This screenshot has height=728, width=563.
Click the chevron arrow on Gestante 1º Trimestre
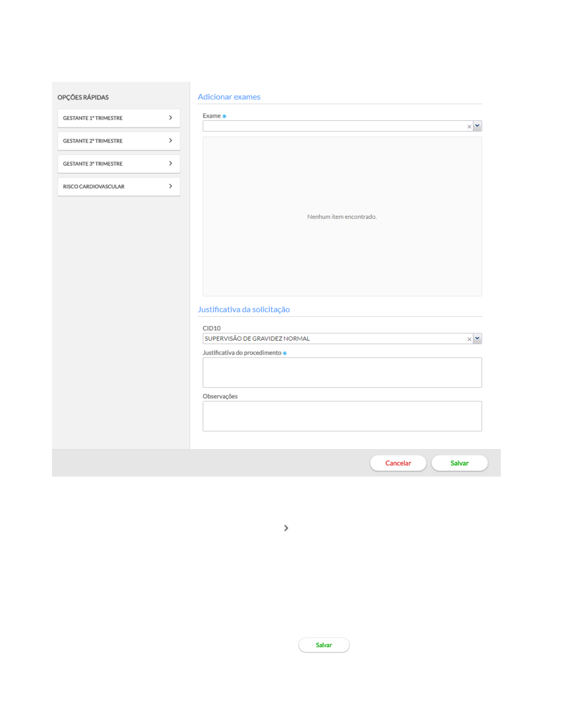point(171,118)
